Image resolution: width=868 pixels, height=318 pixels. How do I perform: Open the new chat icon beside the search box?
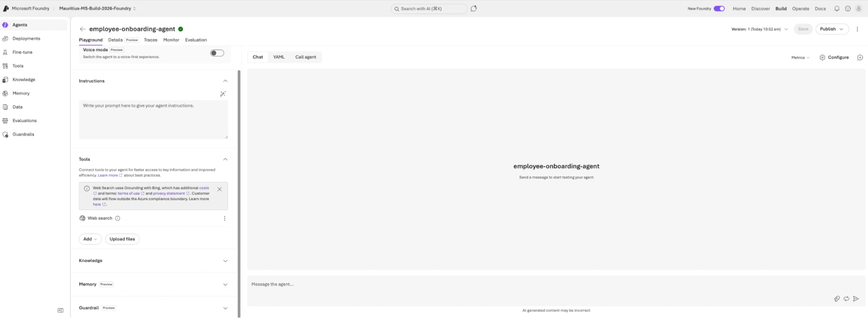tap(474, 9)
